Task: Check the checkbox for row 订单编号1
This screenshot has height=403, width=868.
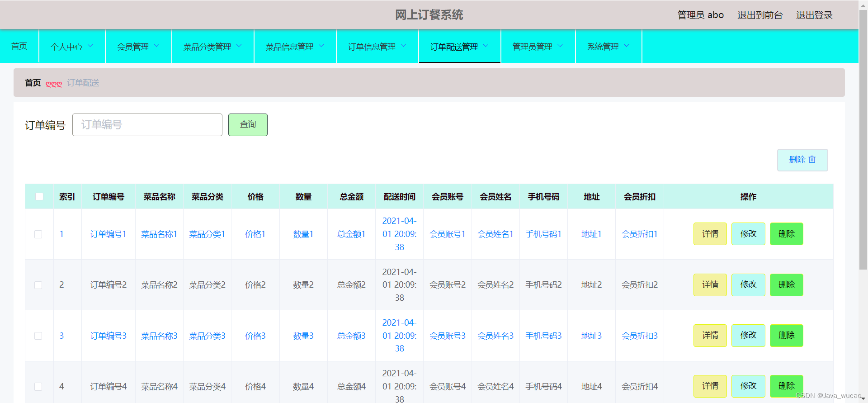Action: click(x=38, y=234)
